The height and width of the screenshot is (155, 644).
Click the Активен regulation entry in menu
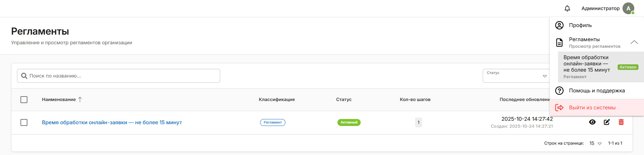pos(600,67)
